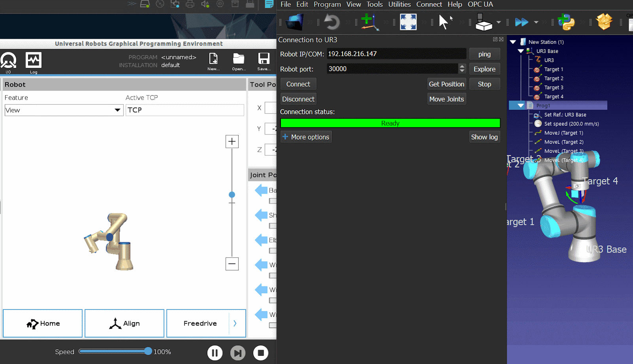The height and width of the screenshot is (364, 633).
Task: Click the Align button in PolyScope
Action: pos(124,323)
